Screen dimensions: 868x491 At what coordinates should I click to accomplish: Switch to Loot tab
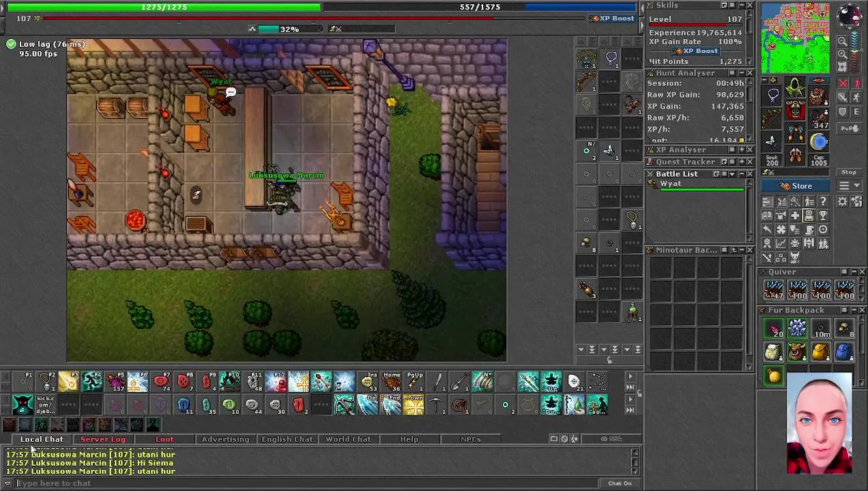coord(164,440)
